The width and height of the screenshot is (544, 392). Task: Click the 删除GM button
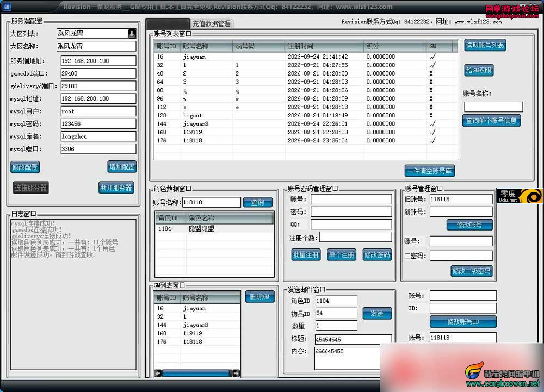click(260, 297)
